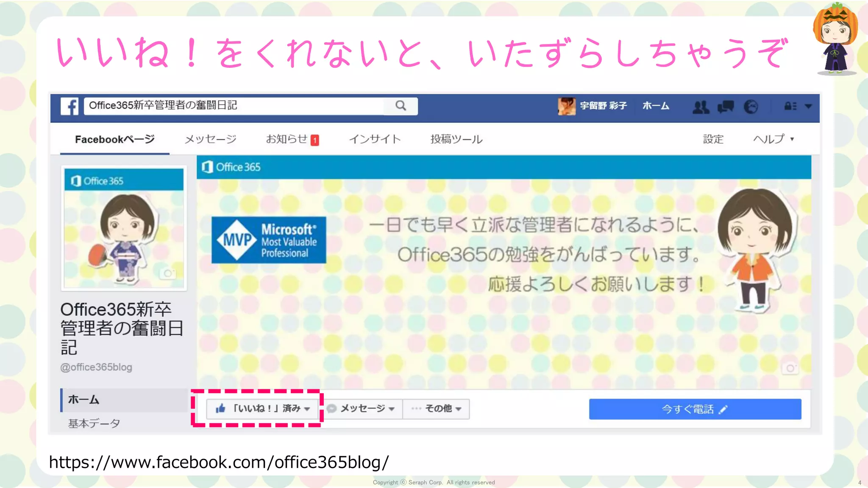This screenshot has height=488, width=868.
Task: Click the page title Office365新卒管理者の奮闘日記
Action: coord(122,328)
